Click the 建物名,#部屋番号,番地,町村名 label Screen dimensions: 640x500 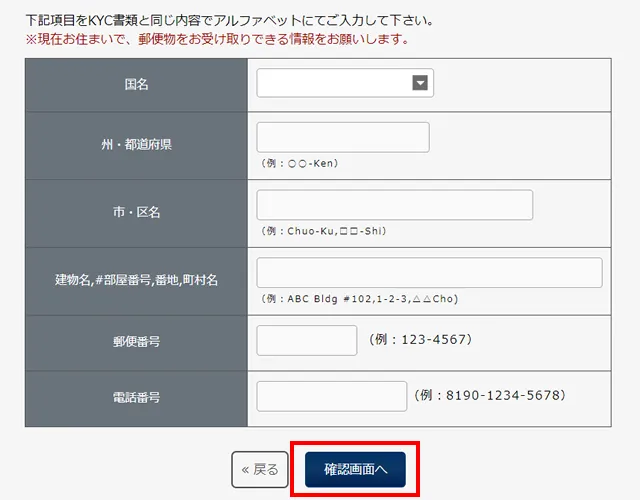tap(136, 281)
